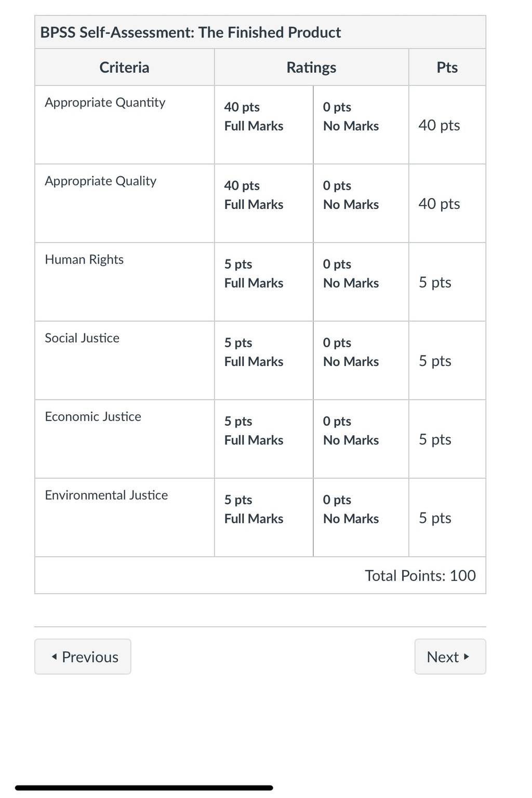Choose 5 pts Full Marks for Human Rights
Screen dimensions: 532x798
click(x=264, y=282)
